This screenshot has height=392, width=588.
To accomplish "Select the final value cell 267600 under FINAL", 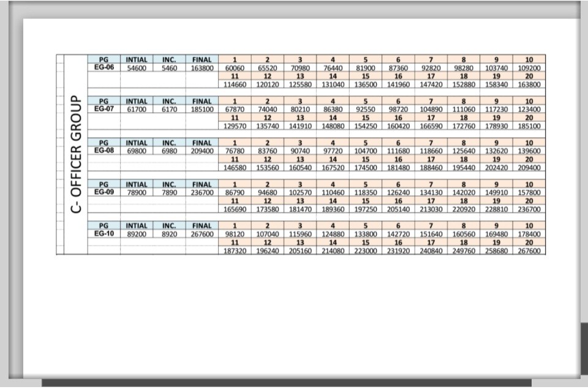I will pos(202,234).
